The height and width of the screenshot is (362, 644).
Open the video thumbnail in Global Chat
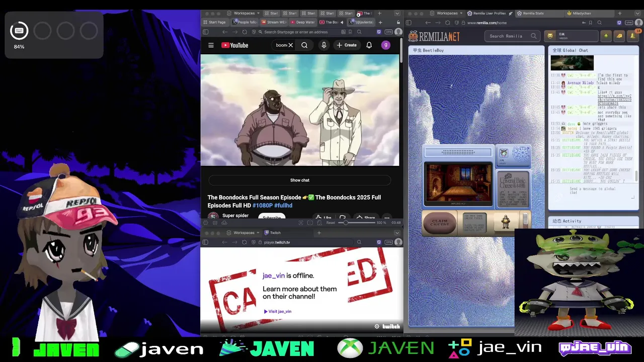(x=572, y=63)
